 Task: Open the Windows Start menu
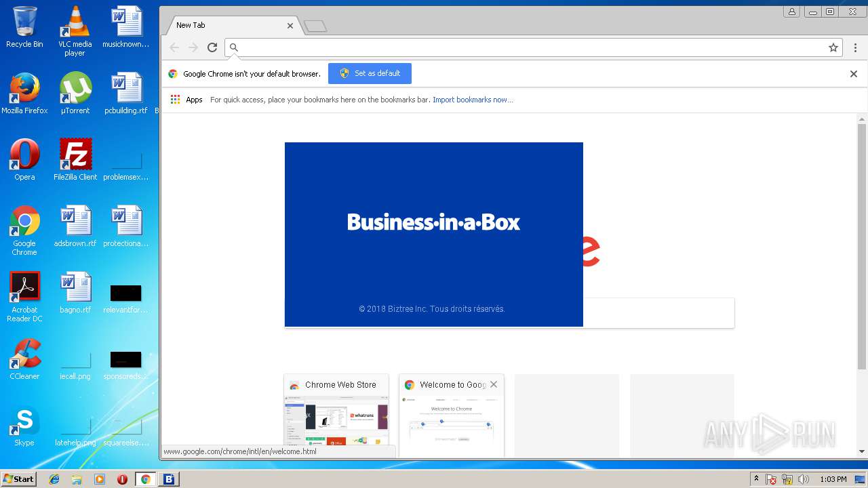pos(19,479)
